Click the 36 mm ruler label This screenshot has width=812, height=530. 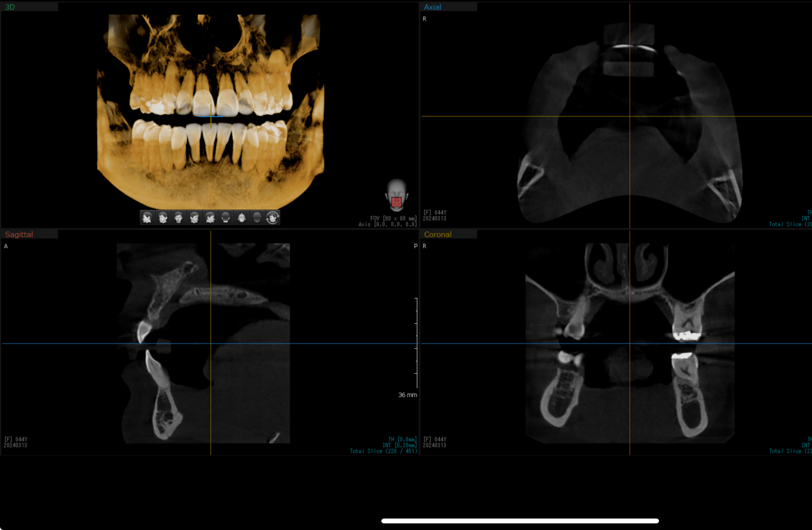(408, 395)
